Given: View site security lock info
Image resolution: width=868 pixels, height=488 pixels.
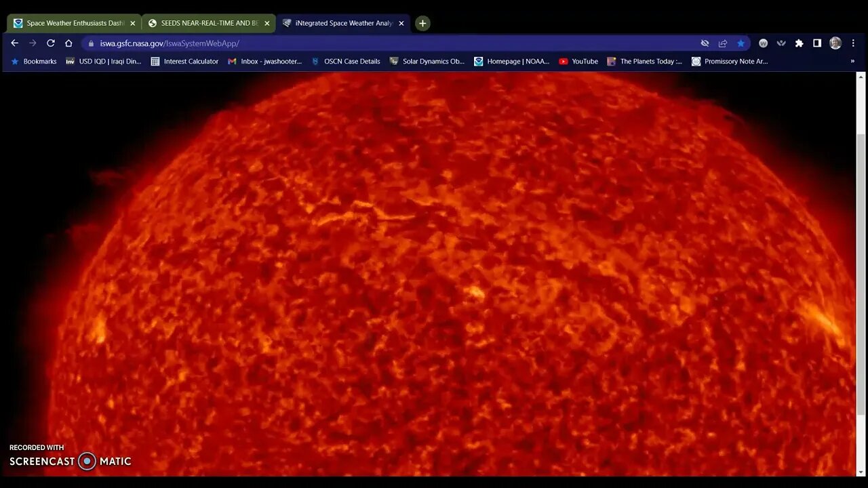Looking at the screenshot, I should pos(91,43).
